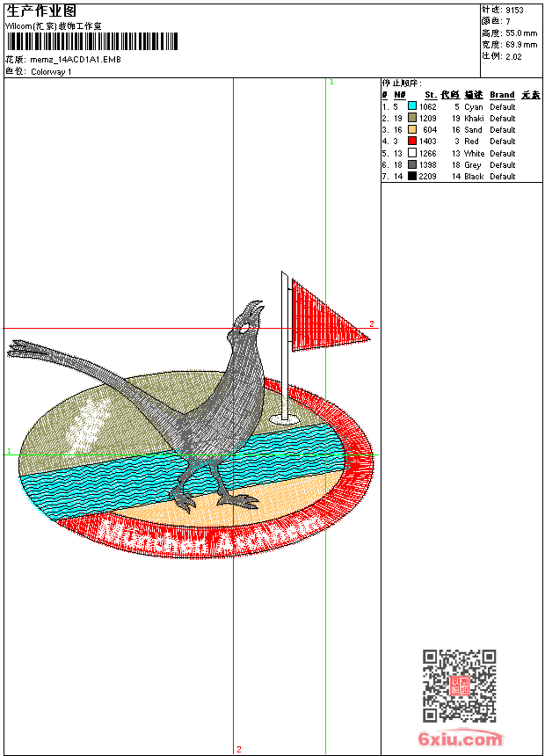Click the 'Brand' column header
The width and height of the screenshot is (545, 756).
[502, 95]
